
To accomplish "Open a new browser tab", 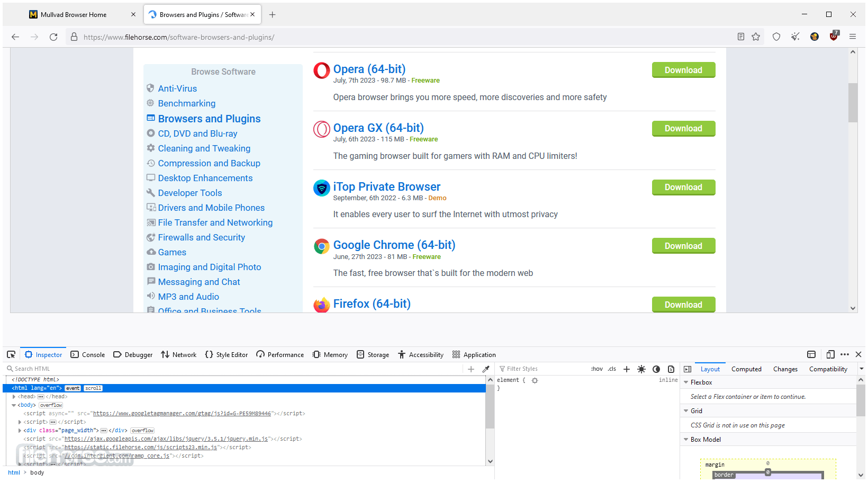I will 272,15.
